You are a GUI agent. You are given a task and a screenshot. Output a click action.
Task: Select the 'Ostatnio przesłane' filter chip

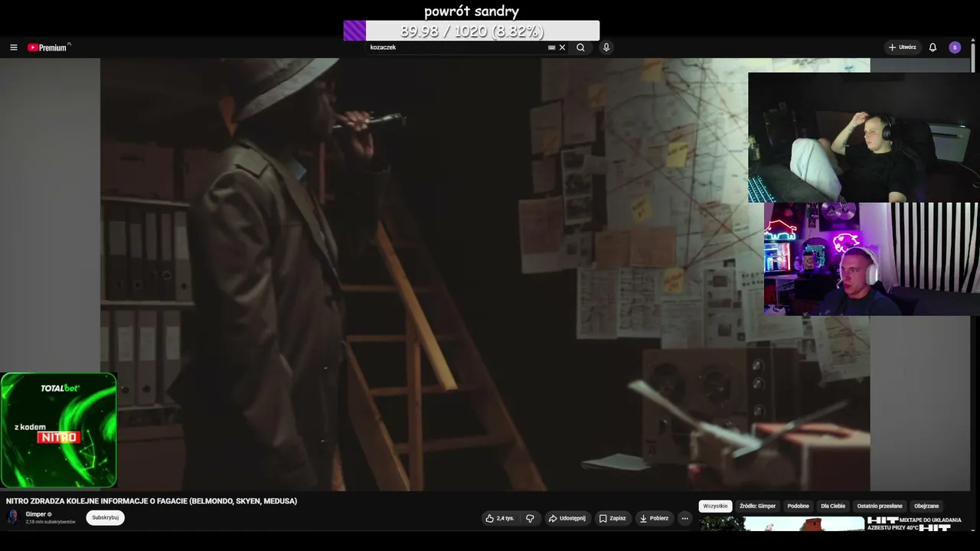(880, 506)
